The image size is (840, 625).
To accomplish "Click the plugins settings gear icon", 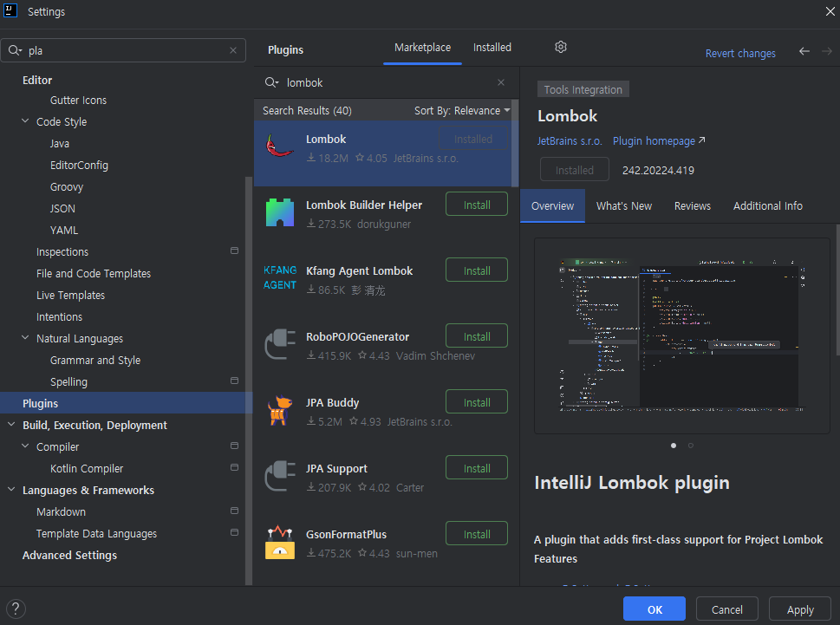I will [x=560, y=47].
